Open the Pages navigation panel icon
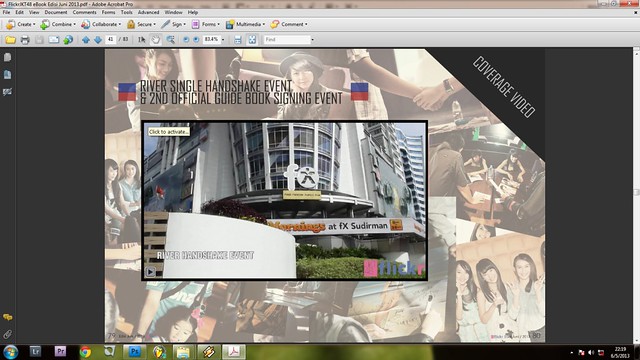This screenshot has width=640, height=360. click(x=7, y=57)
